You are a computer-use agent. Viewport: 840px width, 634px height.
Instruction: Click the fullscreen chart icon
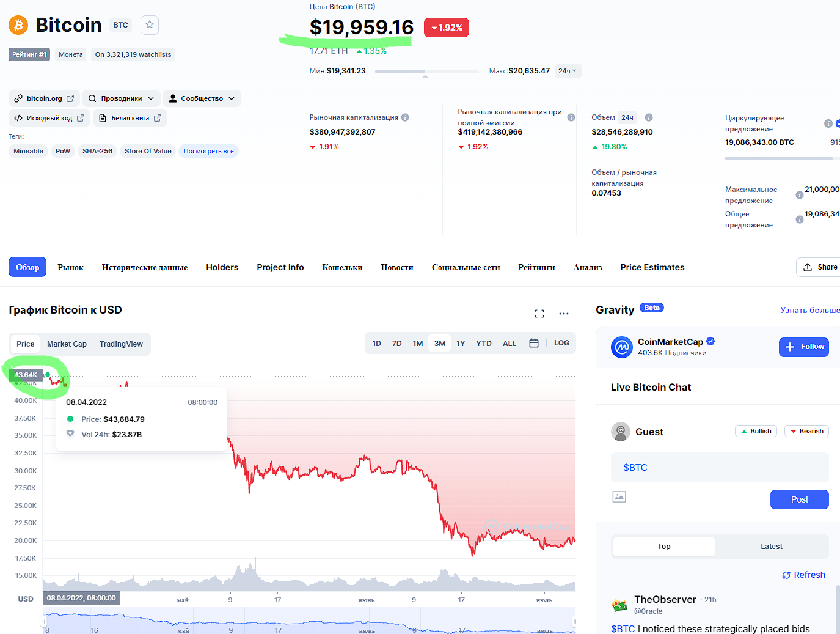click(x=539, y=314)
